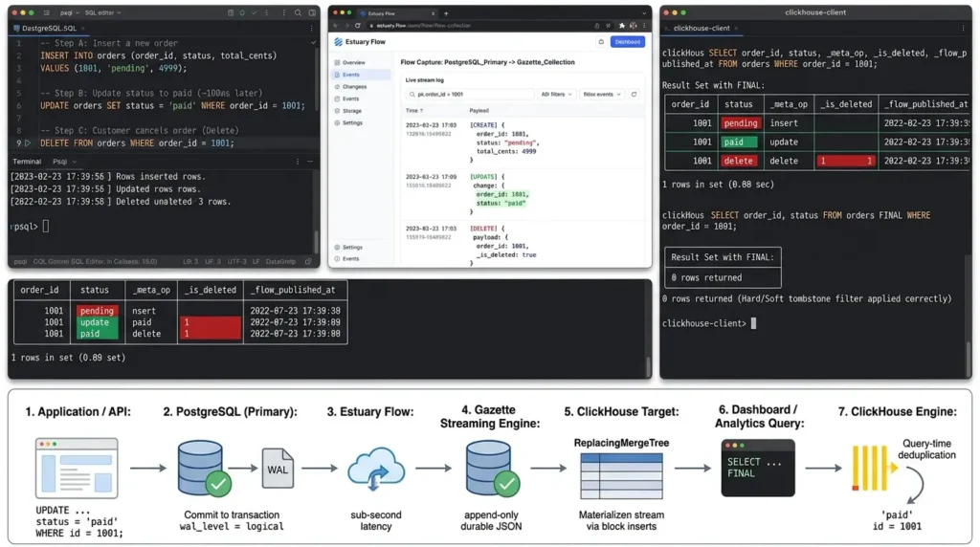Screen dimensions: 980x547
Task: Click _flow_published_at header in bottom-left result table
Action: (x=293, y=290)
